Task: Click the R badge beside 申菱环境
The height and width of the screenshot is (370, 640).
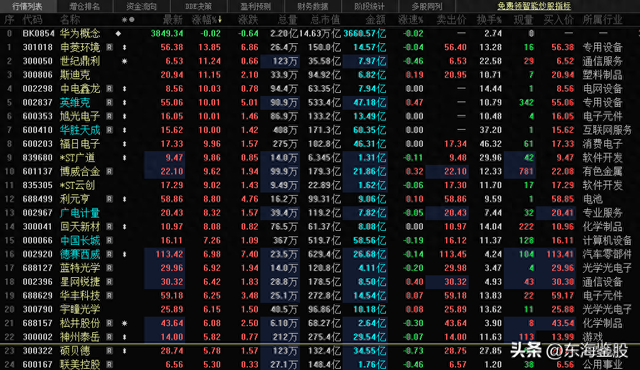Action: point(109,47)
